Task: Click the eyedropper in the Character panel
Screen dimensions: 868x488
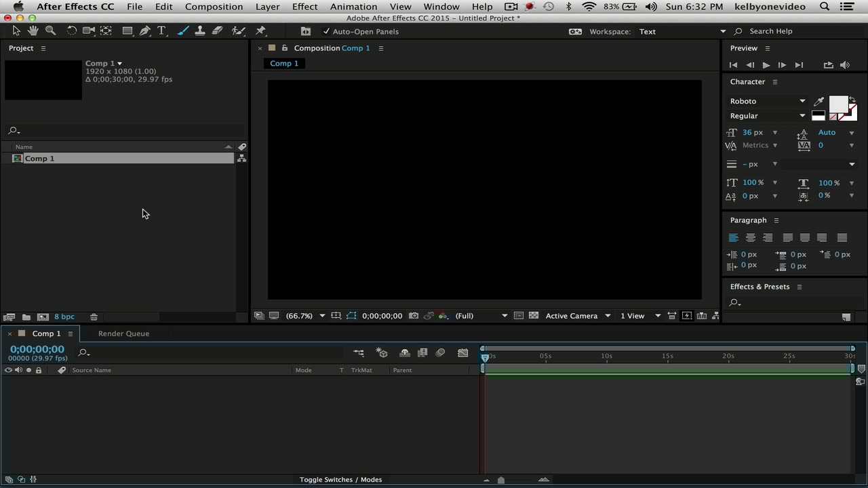Action: click(x=818, y=101)
